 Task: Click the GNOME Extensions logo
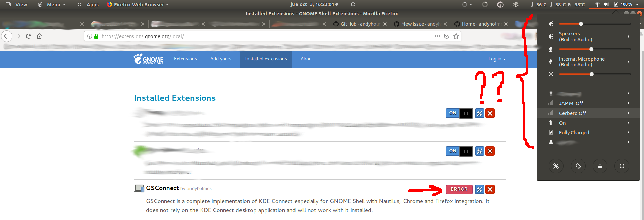[149, 59]
